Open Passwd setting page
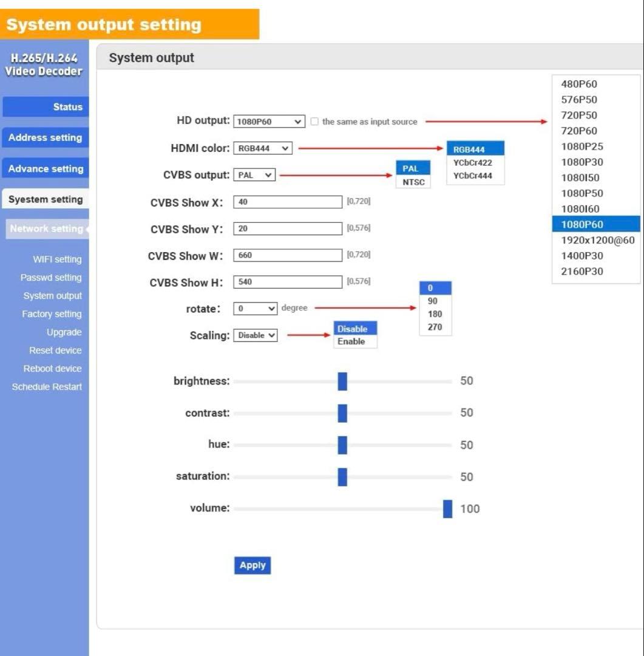Image resolution: width=644 pixels, height=656 pixels. coord(51,278)
